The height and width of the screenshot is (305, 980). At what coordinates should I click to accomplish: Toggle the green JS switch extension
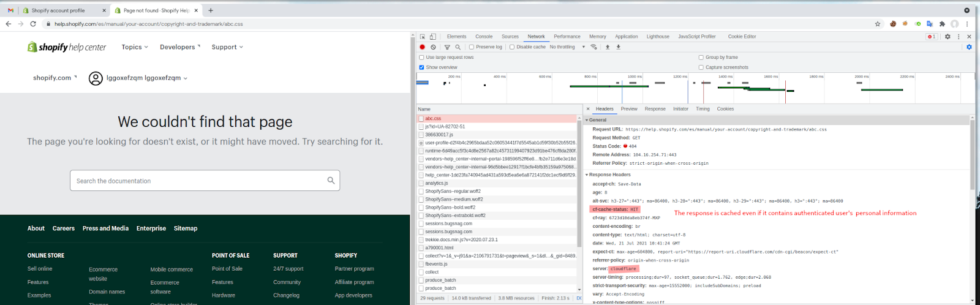[x=918, y=24]
